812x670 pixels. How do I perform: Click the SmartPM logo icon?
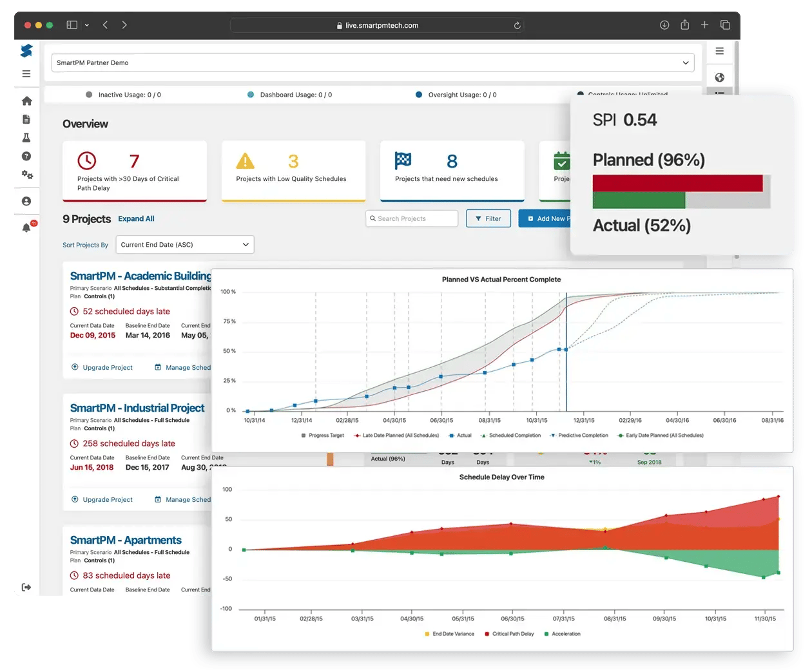(26, 51)
